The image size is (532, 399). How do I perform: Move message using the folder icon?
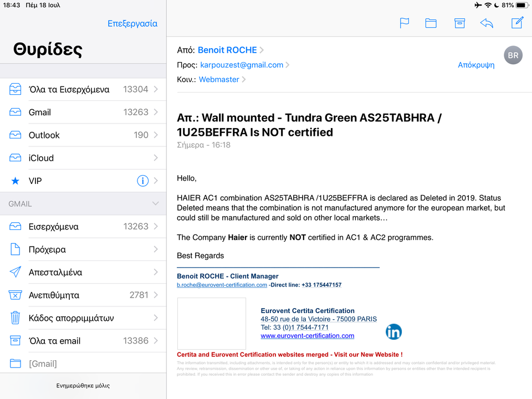(x=431, y=23)
